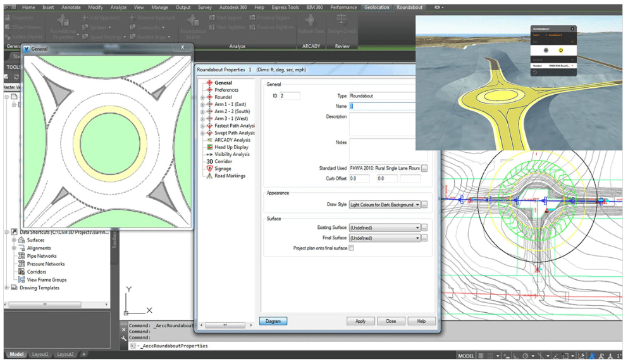628x364 pixels.
Task: Expand the Drawing Templates node
Action: (7, 288)
